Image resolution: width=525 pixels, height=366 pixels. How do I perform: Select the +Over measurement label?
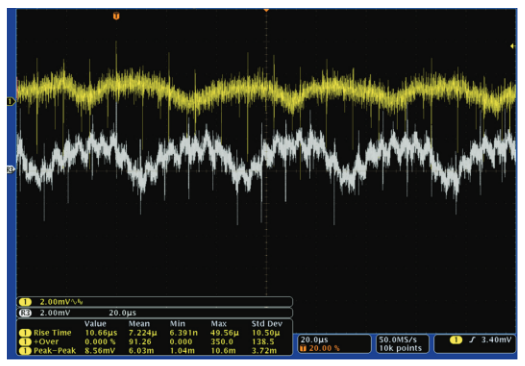pyautogui.click(x=46, y=342)
